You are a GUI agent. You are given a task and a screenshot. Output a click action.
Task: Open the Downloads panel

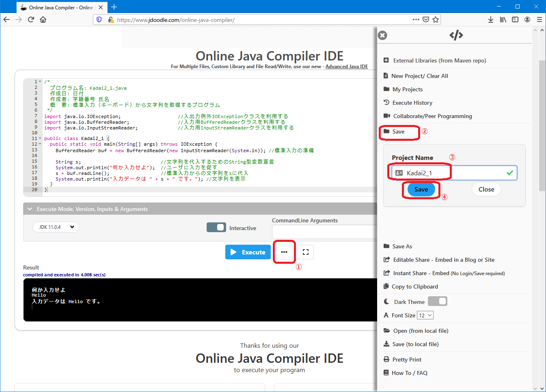tap(491, 19)
